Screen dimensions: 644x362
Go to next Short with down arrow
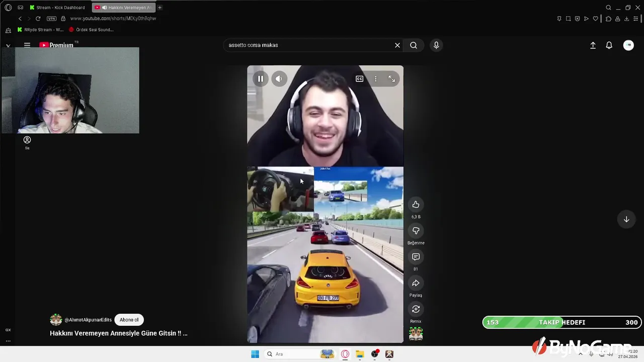(626, 219)
